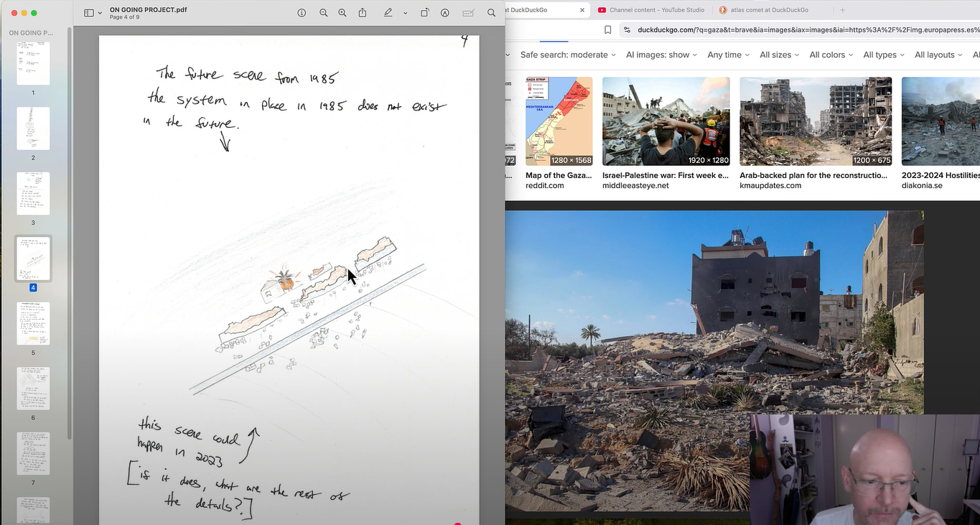
Task: Open the Any time filter dropdown
Action: [728, 55]
